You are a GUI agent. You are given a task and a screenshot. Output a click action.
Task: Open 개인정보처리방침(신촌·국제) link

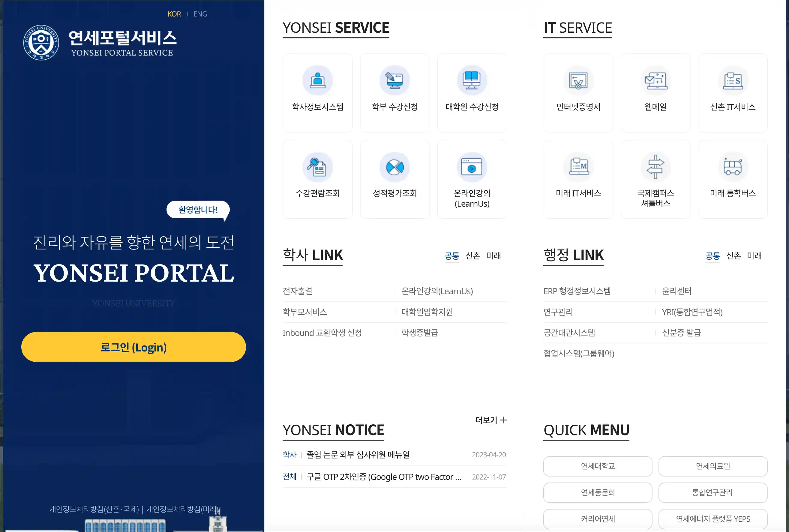94,509
